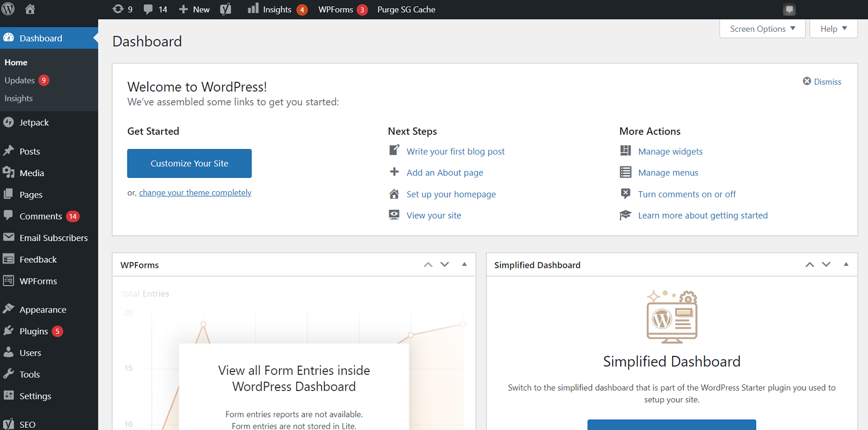Open Learn more about getting started

click(703, 216)
